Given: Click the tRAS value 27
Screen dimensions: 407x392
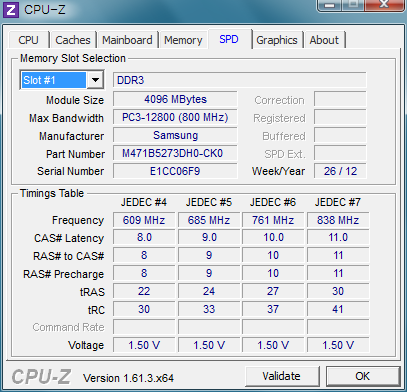Looking at the screenshot, I should (273, 291).
